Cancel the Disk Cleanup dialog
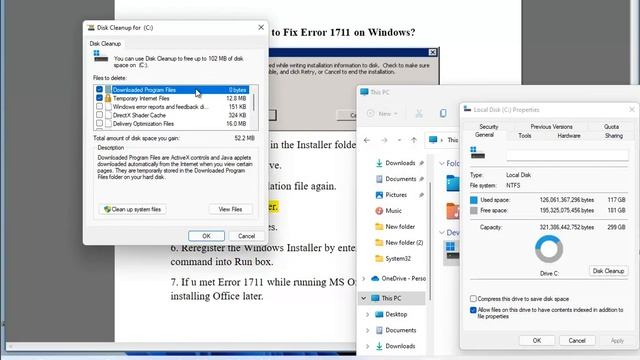The image size is (640, 360). click(x=246, y=236)
